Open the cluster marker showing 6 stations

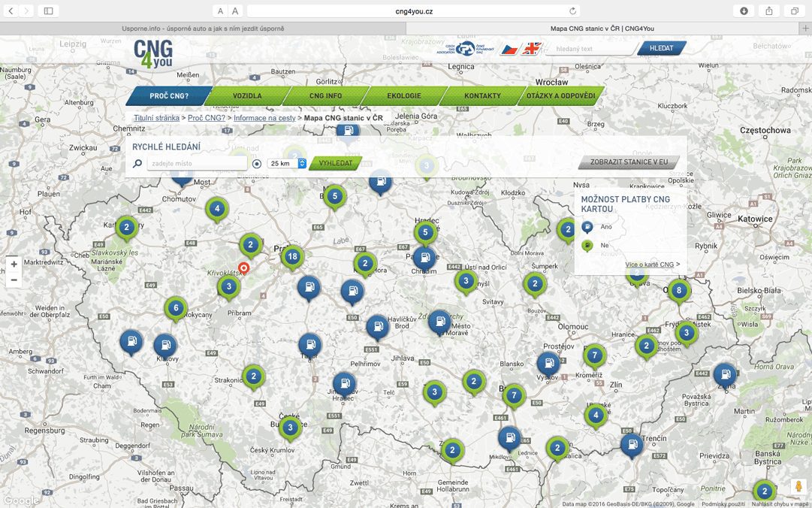(176, 309)
